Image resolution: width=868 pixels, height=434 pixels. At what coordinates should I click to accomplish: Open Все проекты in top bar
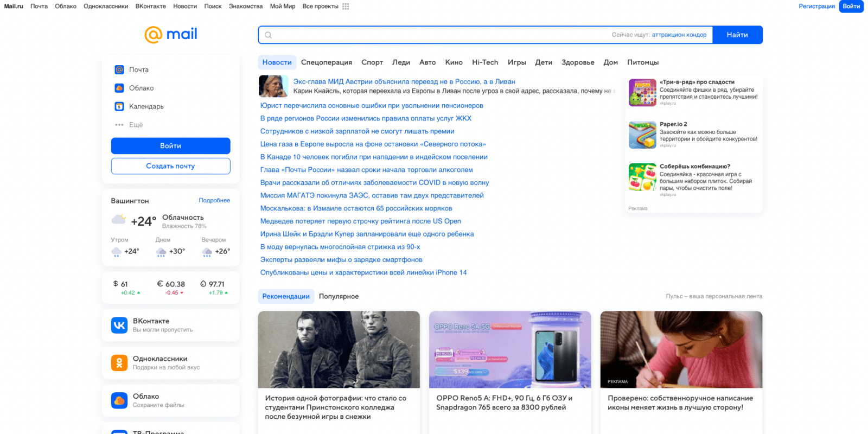[x=320, y=7]
